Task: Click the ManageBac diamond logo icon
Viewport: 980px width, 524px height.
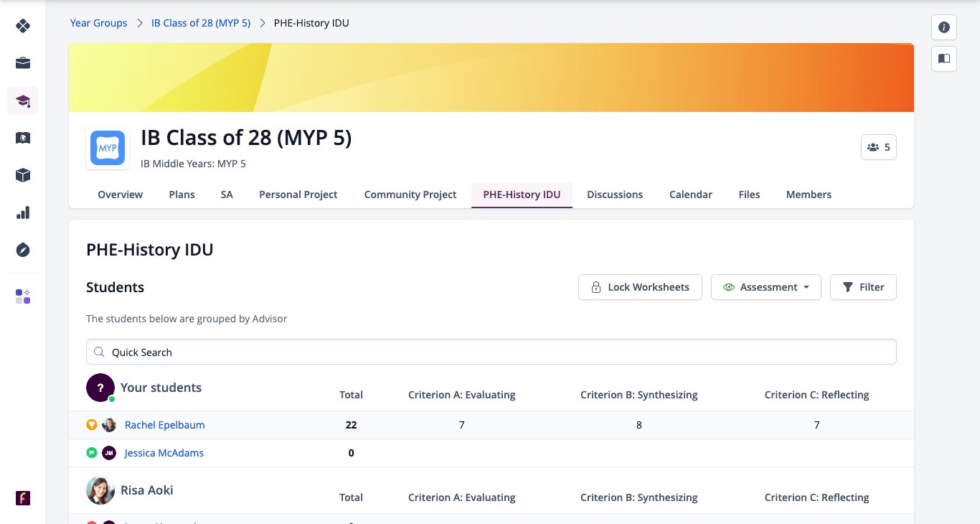Action: click(x=23, y=26)
